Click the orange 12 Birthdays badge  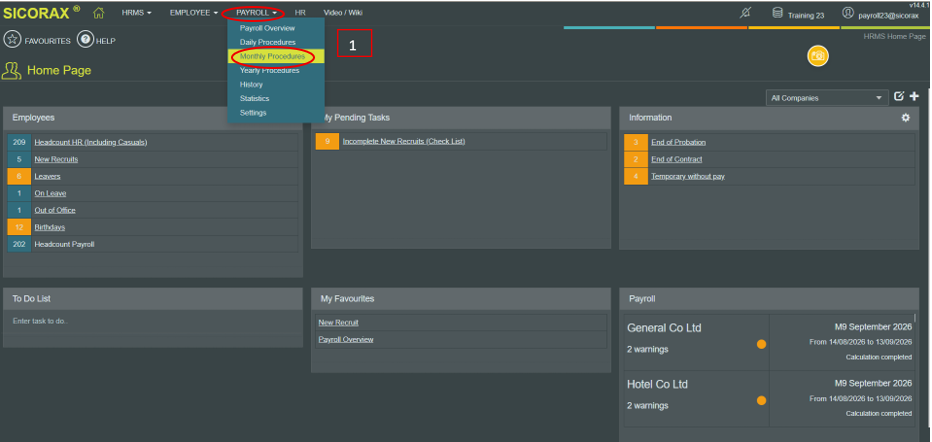(19, 227)
